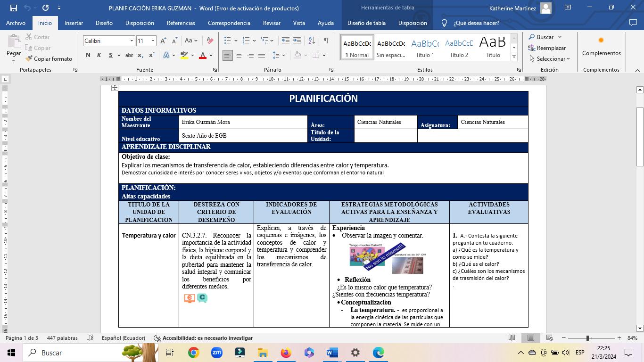Go to the Revisar tab
The image size is (644, 362).
272,23
